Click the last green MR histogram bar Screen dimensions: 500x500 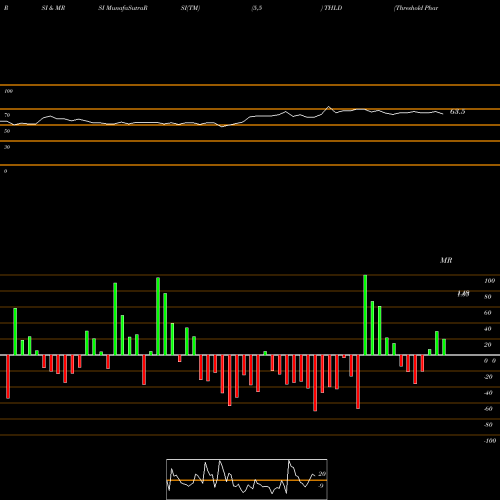tap(444, 347)
